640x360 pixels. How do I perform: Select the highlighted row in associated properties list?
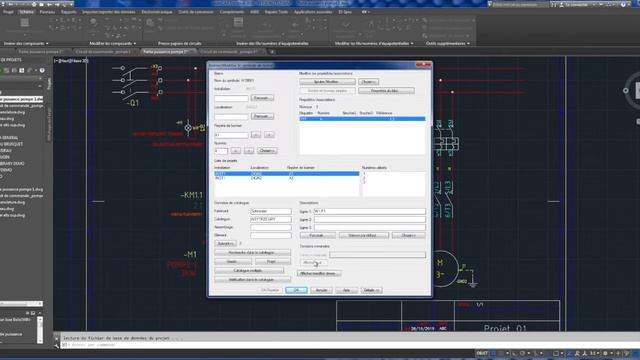coord(362,119)
